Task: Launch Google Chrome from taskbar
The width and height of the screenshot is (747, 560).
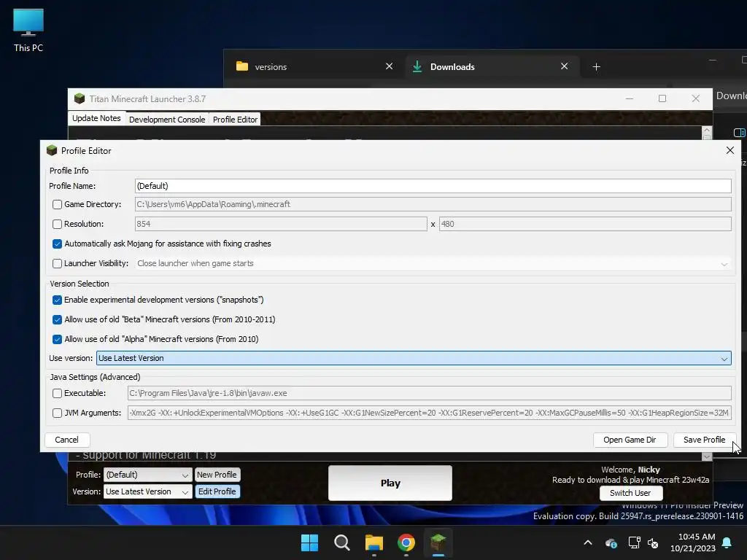Action: pyautogui.click(x=406, y=542)
